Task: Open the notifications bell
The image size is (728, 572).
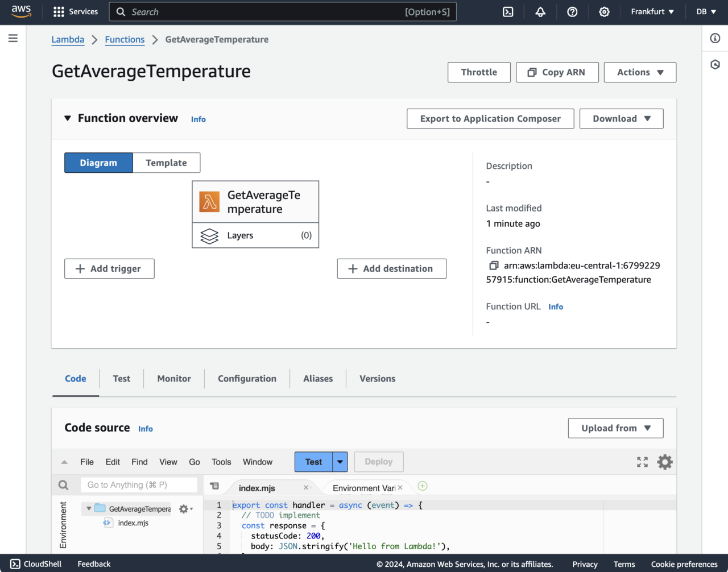Action: 540,12
